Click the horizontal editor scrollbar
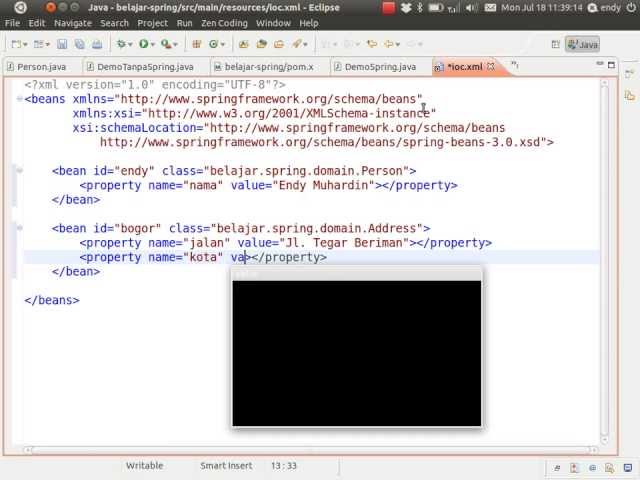This screenshot has width=640, height=480. point(311,450)
